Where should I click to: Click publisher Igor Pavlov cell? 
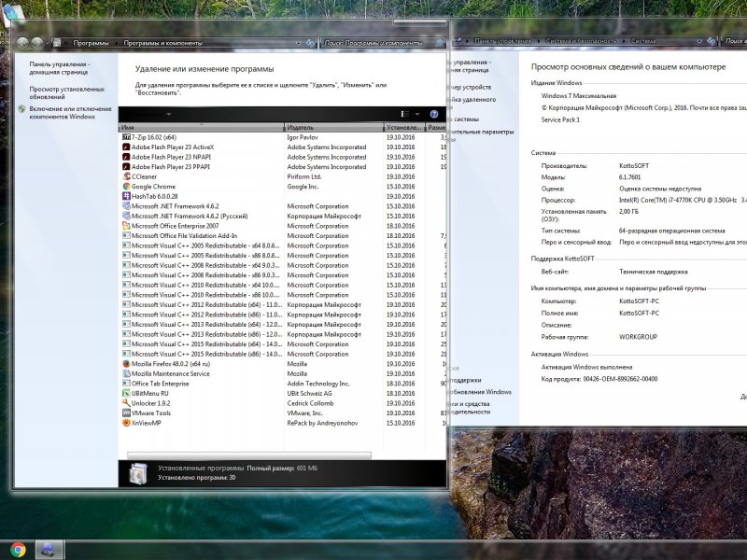(x=303, y=137)
